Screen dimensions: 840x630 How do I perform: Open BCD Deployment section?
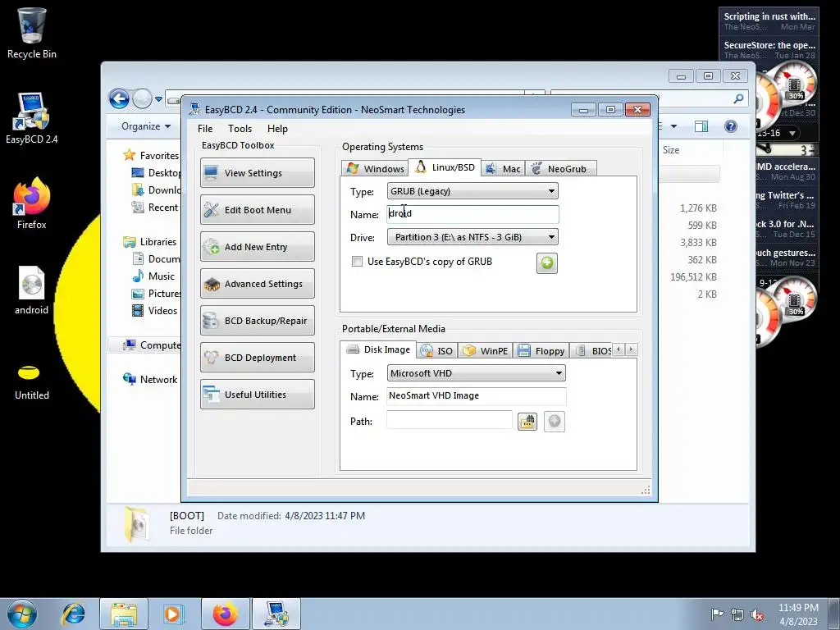click(257, 358)
